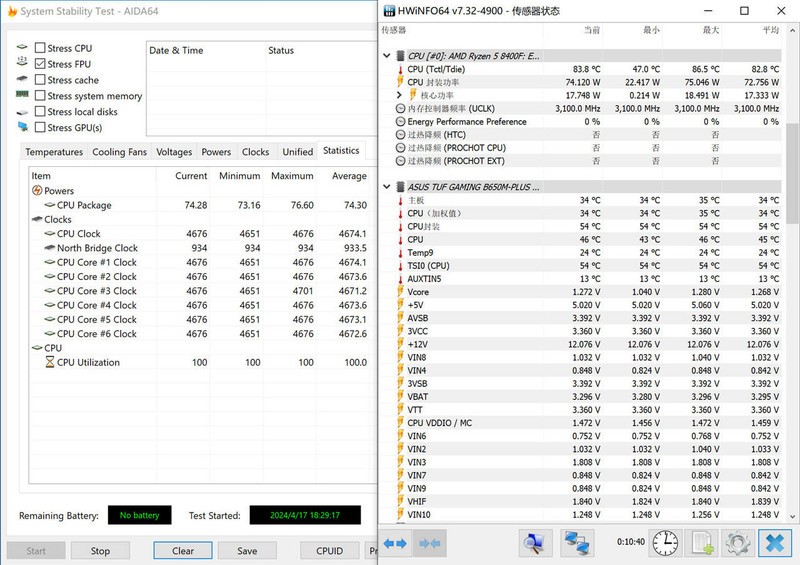Click the blue X close sensors icon
The image size is (800, 565).
pos(774,543)
